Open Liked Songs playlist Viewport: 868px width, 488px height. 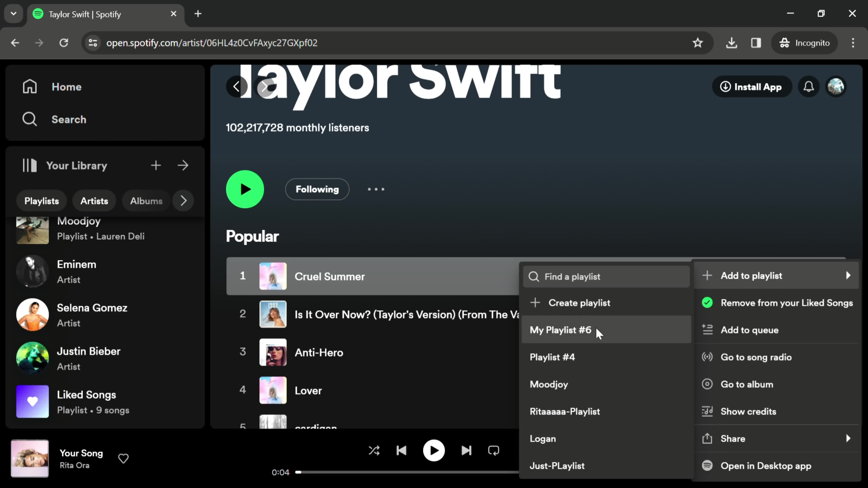[x=105, y=402]
